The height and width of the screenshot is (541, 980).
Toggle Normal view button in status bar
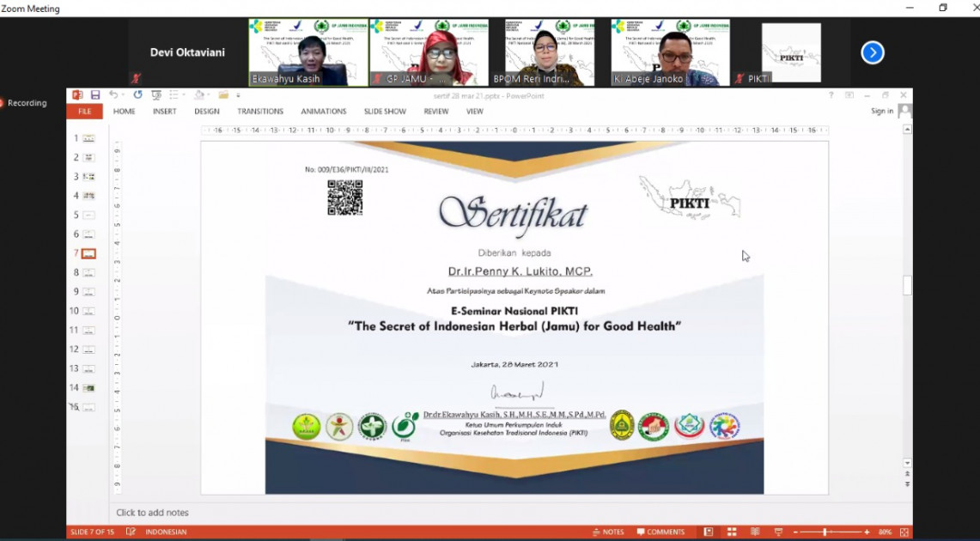click(x=709, y=532)
